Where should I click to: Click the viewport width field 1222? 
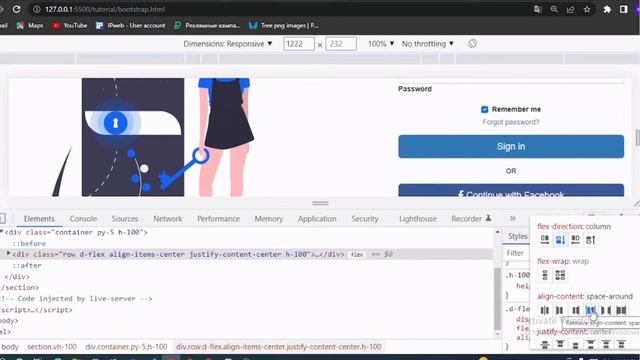[x=299, y=44]
